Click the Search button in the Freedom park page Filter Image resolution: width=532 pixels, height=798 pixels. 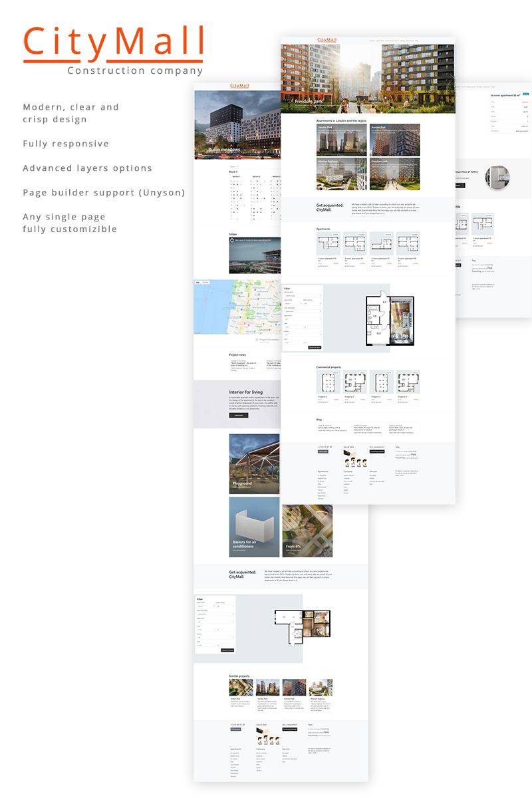(315, 347)
